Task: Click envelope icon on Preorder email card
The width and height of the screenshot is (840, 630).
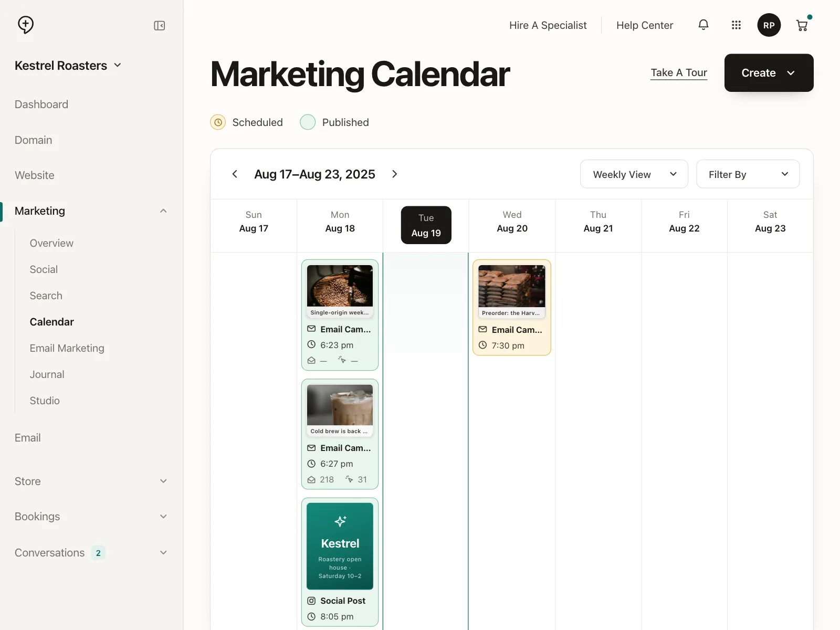Action: point(482,329)
